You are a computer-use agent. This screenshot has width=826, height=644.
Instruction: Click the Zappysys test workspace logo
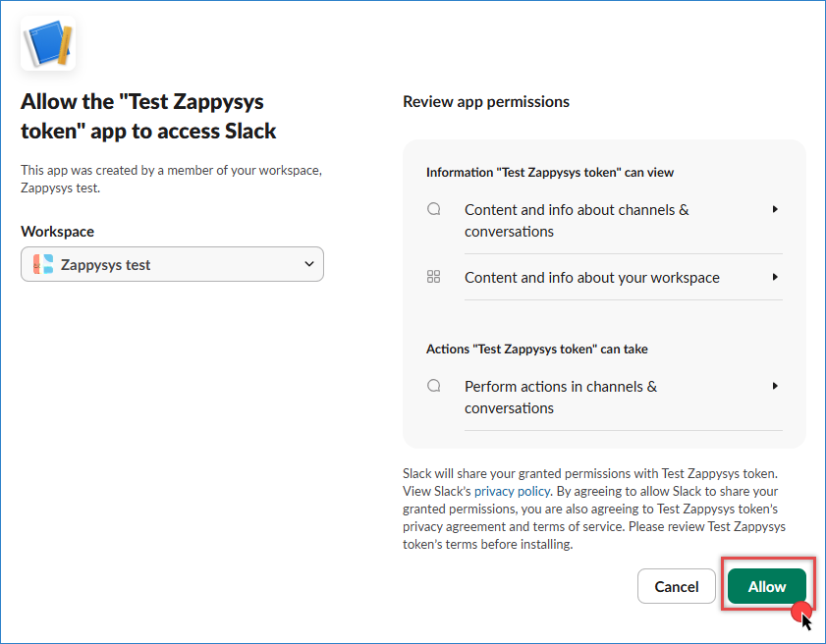point(43,264)
